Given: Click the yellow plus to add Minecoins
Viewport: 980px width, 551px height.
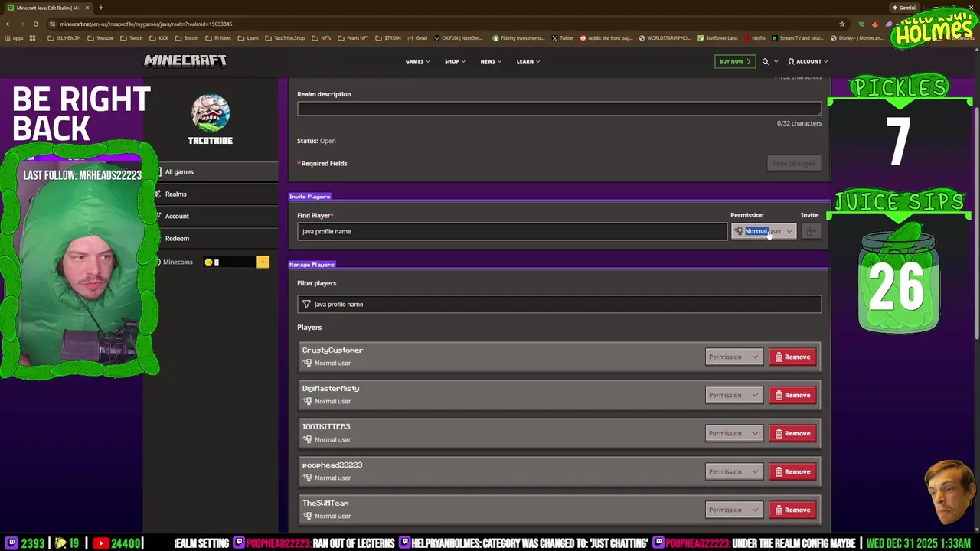Looking at the screenshot, I should (263, 262).
